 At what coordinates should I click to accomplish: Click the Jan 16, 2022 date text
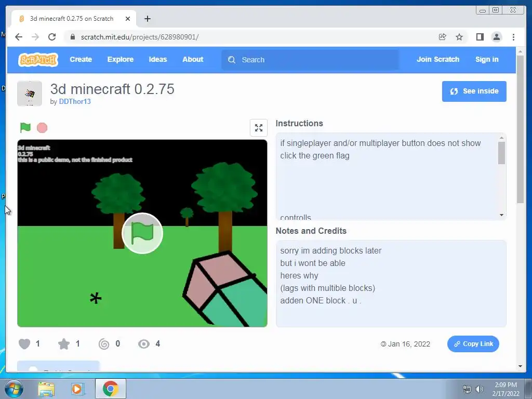409,344
